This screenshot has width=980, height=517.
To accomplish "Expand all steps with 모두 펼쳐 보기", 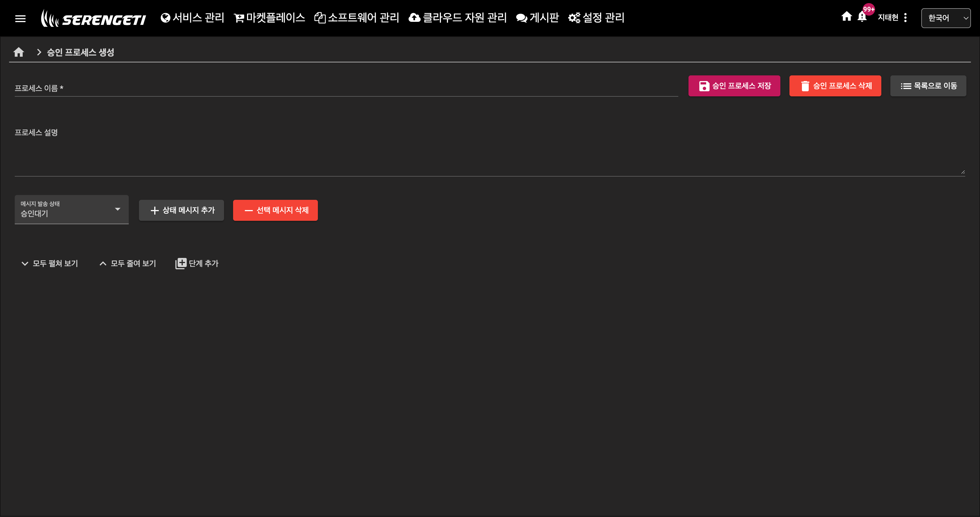I will 50,263.
